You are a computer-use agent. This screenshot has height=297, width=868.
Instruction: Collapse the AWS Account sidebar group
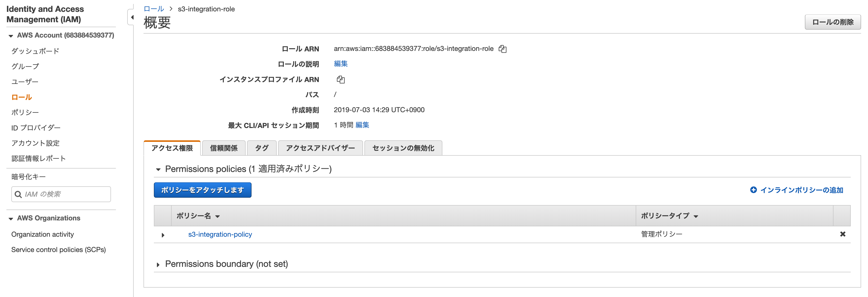point(11,36)
